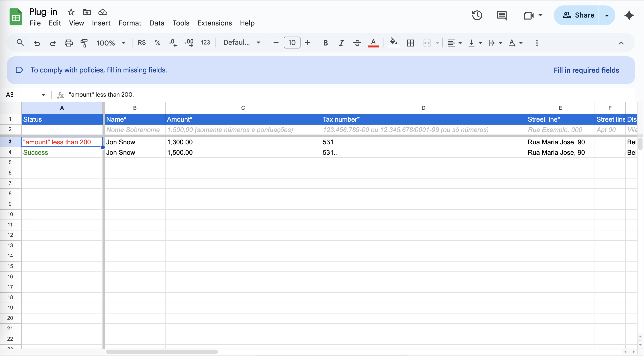Open the Data menu
Viewport: 644px width, 356px height.
[x=157, y=23]
